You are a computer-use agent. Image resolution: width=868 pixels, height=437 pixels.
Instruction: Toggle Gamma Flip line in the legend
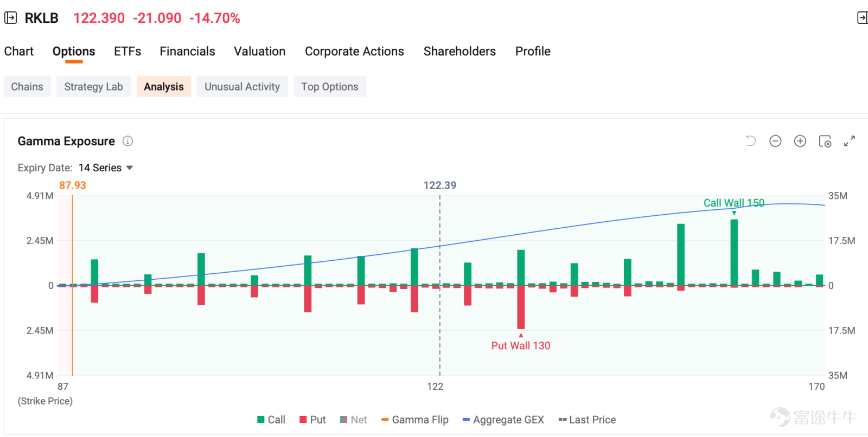pos(415,420)
